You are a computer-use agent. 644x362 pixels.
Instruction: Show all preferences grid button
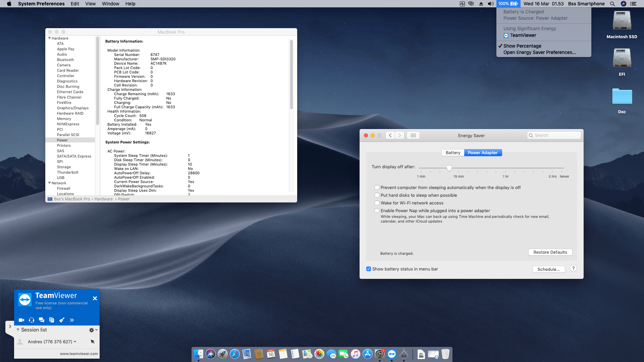click(x=413, y=135)
